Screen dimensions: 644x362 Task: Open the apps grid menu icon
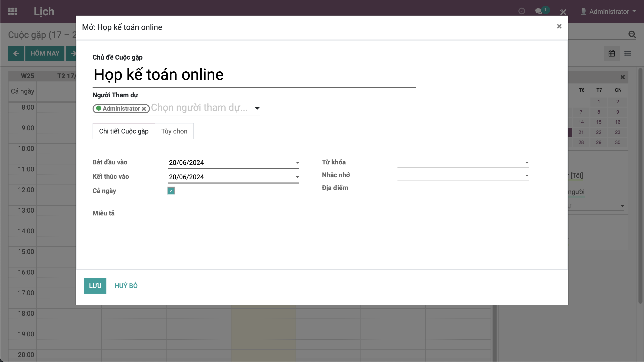click(13, 11)
